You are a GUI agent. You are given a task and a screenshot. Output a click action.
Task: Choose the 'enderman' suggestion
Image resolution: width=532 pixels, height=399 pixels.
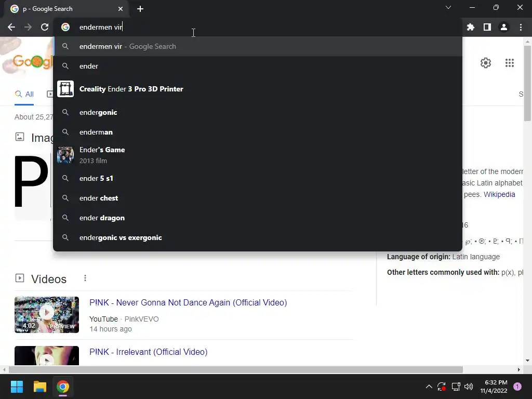[x=258, y=132]
